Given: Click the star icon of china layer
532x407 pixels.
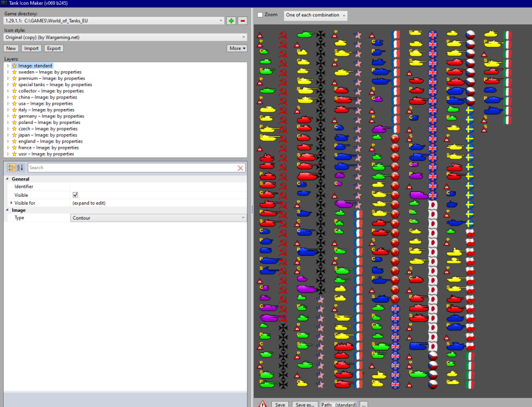Looking at the screenshot, I should coord(14,97).
